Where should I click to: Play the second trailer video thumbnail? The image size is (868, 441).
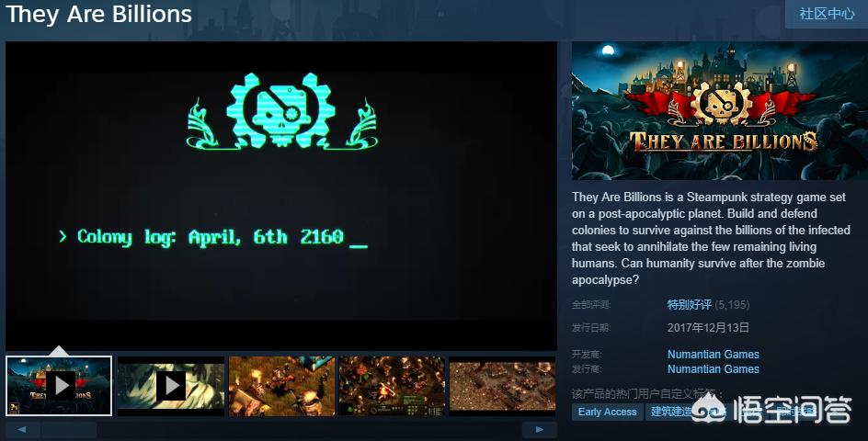[x=171, y=386]
